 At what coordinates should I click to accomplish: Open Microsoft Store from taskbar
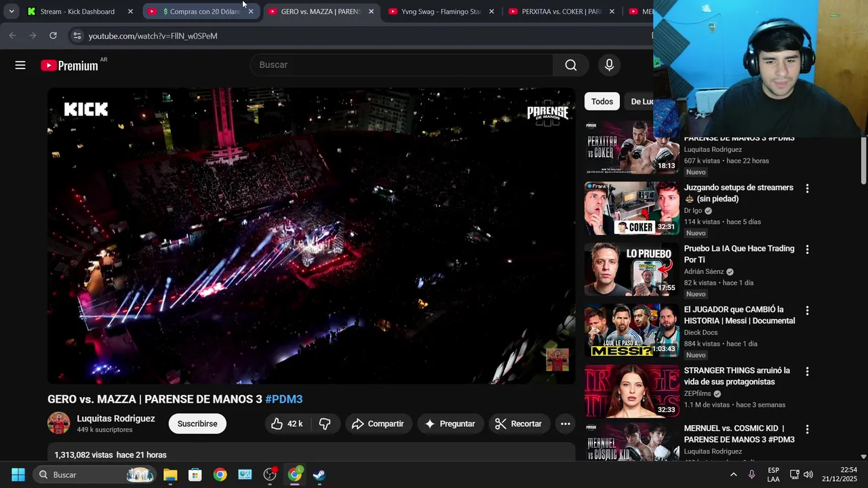tap(195, 474)
